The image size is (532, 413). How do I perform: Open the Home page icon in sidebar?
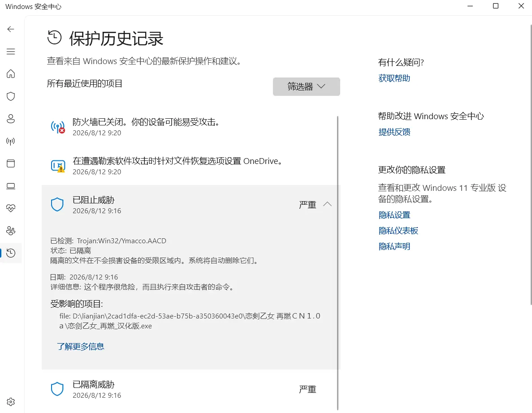coord(10,73)
